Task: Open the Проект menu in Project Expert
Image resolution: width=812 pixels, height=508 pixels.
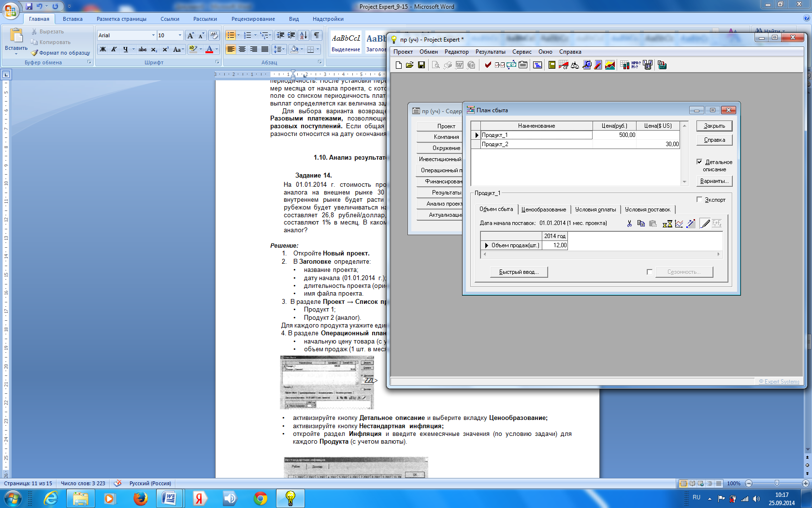Action: point(403,52)
